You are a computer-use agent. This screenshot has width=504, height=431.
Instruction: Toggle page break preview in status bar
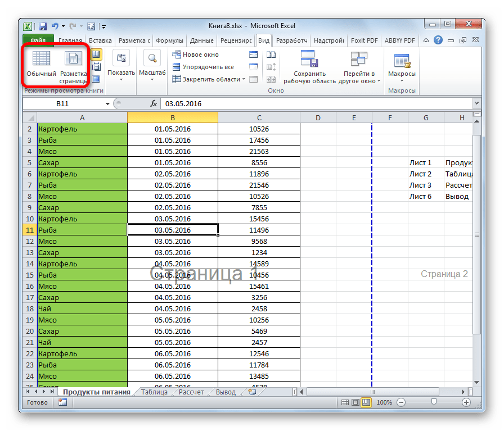click(366, 402)
